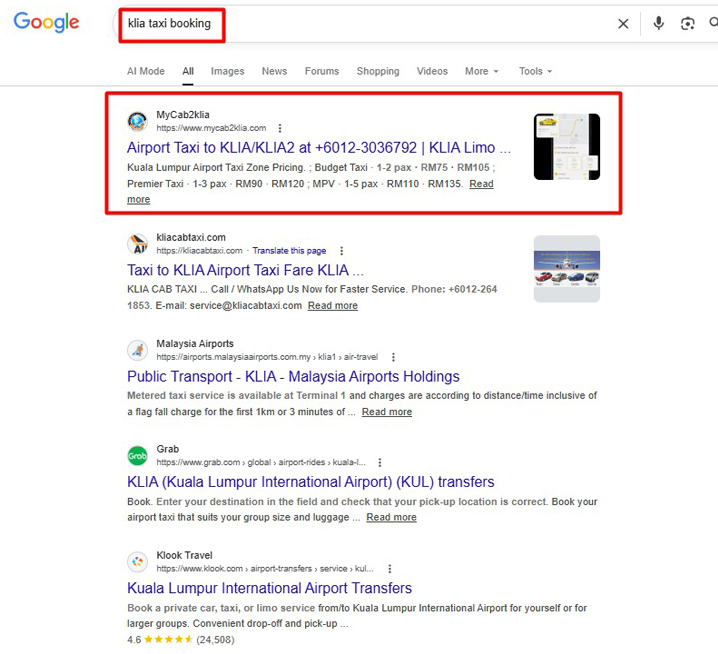Click Read more in kliacabtaxi snippet
The height and width of the screenshot is (654, 718).
332,306
